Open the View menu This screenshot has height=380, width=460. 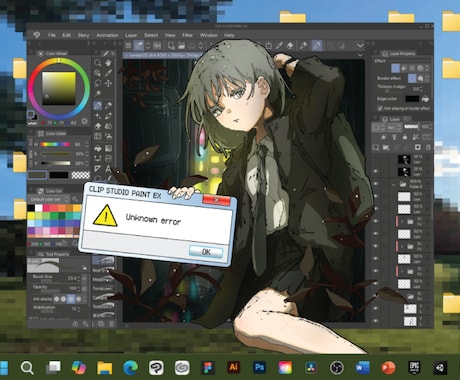pyautogui.click(x=170, y=35)
